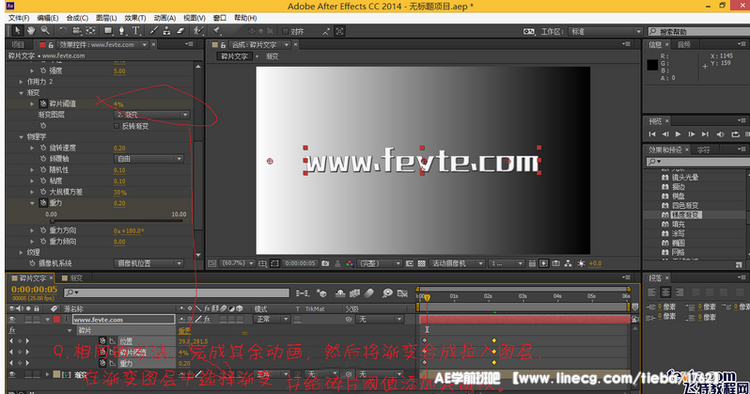Screen dimensions: 750x394
Task: Select the 镜头光晕 effect in list
Action: (685, 177)
